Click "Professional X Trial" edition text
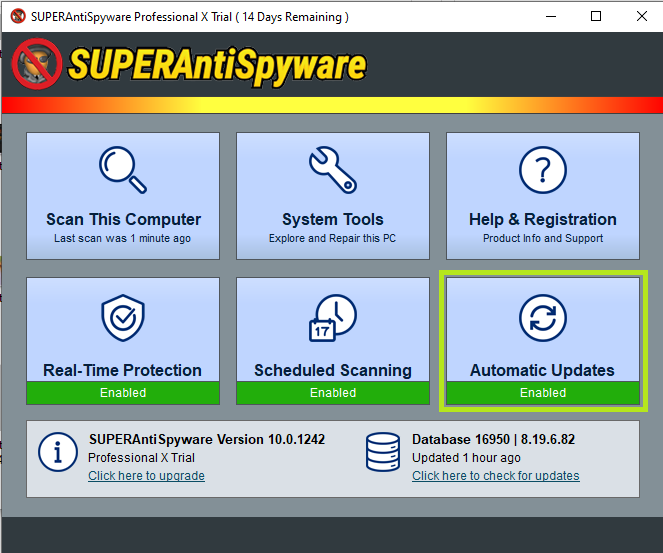663x553 pixels. click(142, 458)
